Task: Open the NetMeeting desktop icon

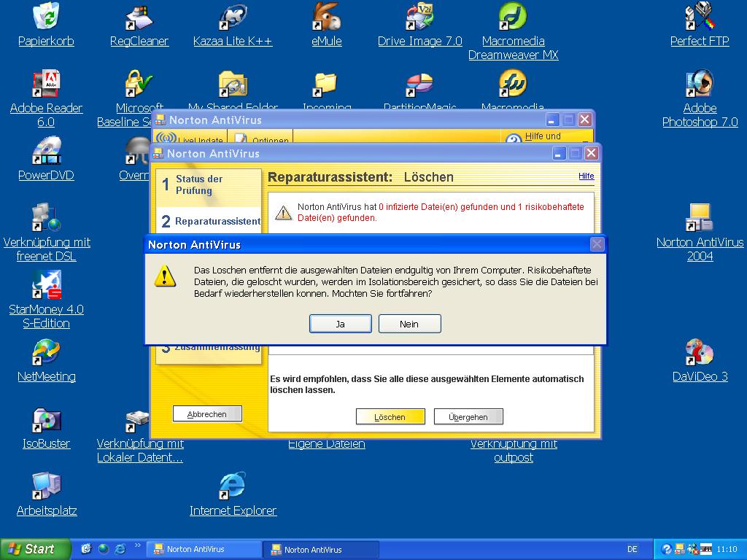Action: pos(46,360)
